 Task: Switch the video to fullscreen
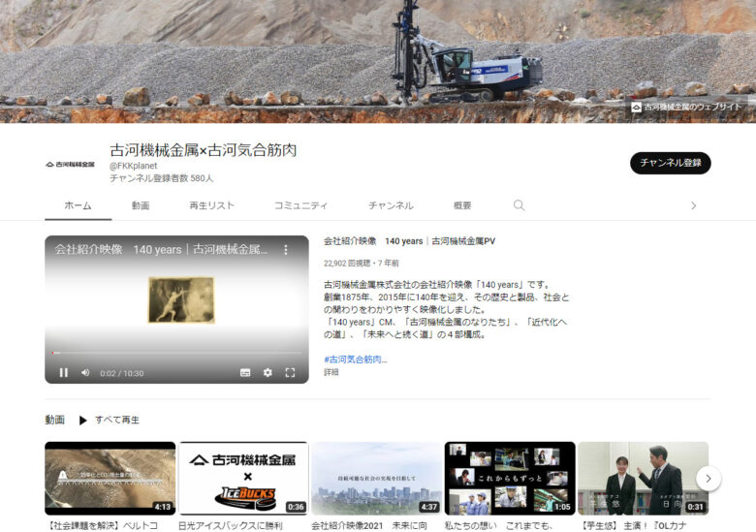(x=290, y=372)
